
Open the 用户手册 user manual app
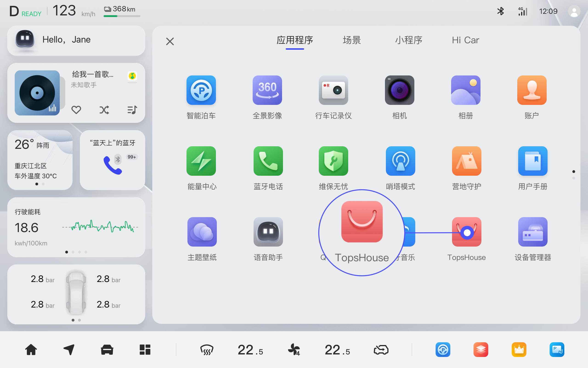coord(533,161)
